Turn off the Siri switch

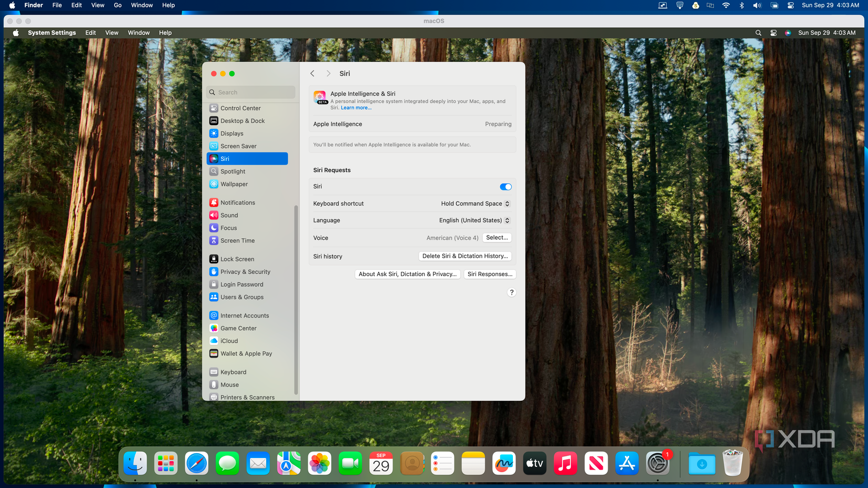pos(506,187)
